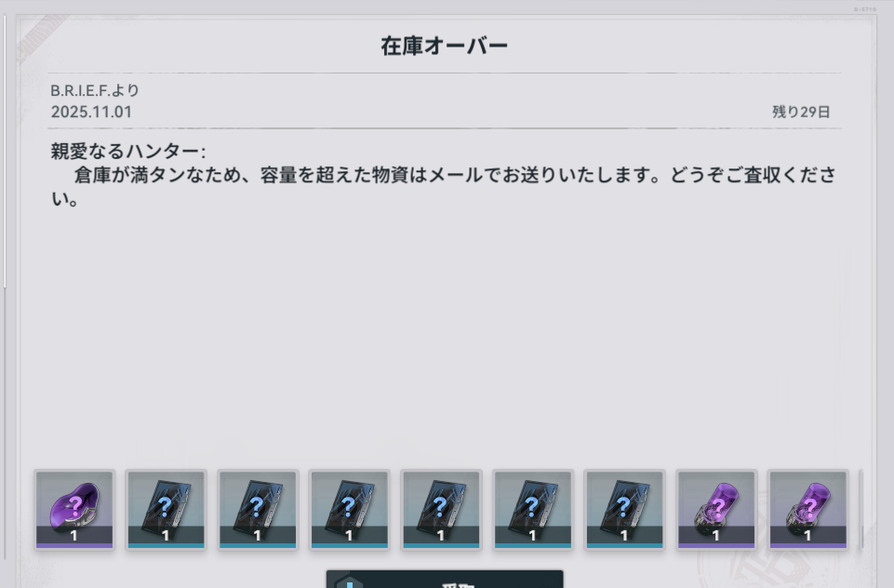The width and height of the screenshot is (894, 588).
Task: Click the mail title 在庫オーバー
Action: [444, 47]
